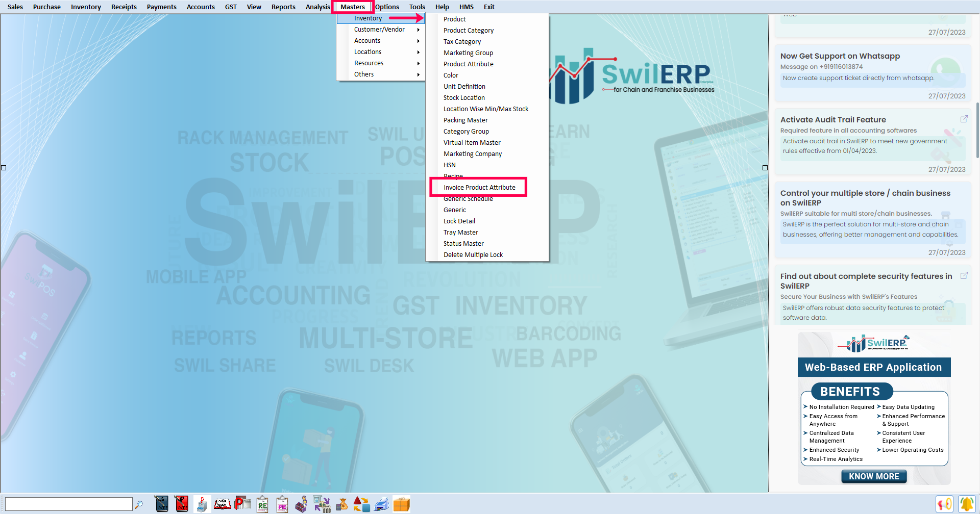The height and width of the screenshot is (514, 980).
Task: Open 'Control your multiple store' news title
Action: tap(865, 198)
